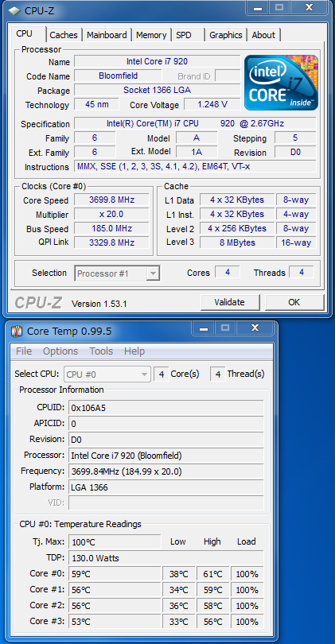Image resolution: width=335 pixels, height=644 pixels.
Task: Minimize the CPU-Z window
Action: [x=258, y=7]
